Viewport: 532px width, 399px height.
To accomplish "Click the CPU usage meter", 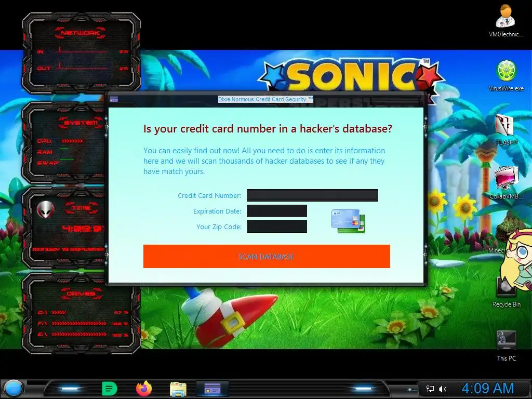I will pyautogui.click(x=72, y=141).
